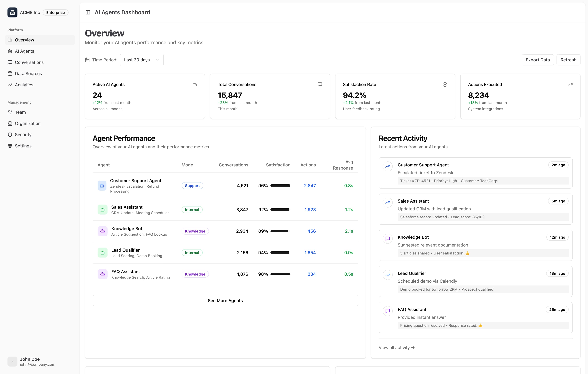Click the trend icon on Lead Qualifier activity

pos(388,275)
